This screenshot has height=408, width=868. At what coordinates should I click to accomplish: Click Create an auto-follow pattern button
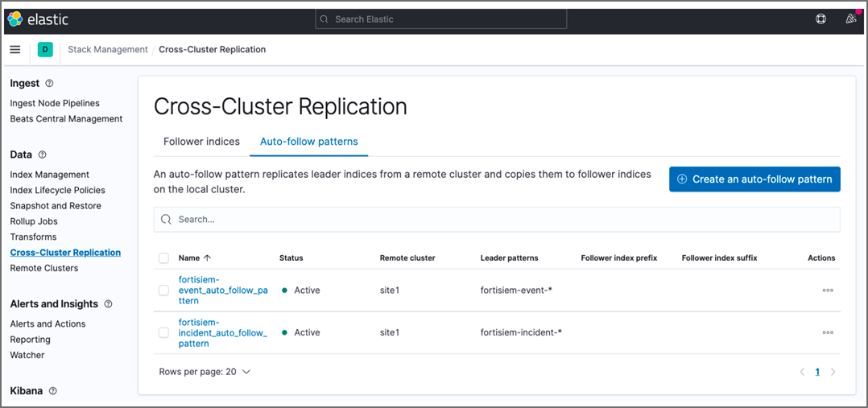click(x=754, y=179)
